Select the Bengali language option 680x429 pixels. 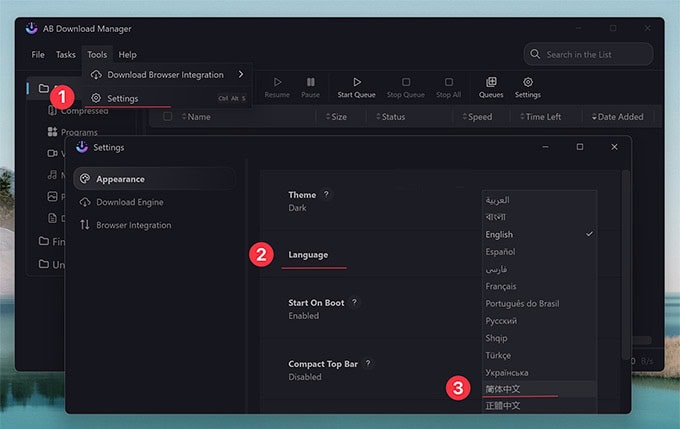tap(539, 217)
